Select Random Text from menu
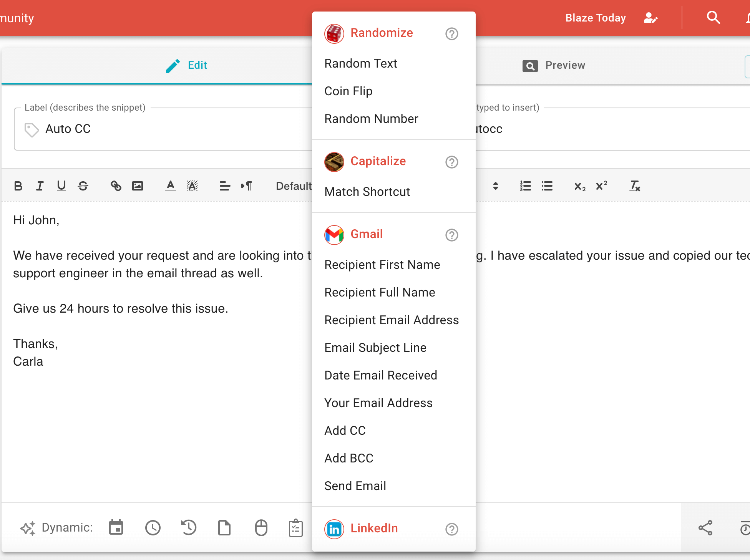 394,63
